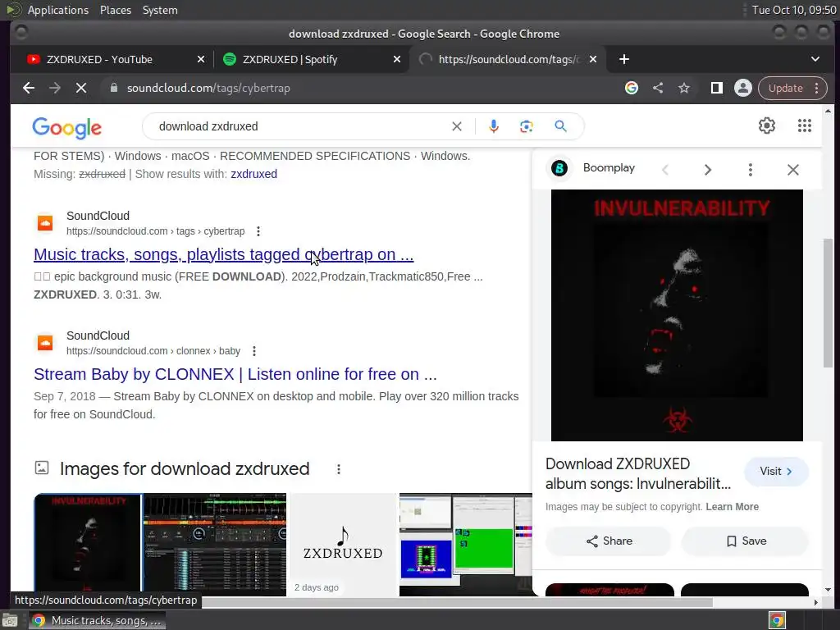Click the blue magnifier search button

[x=561, y=126]
